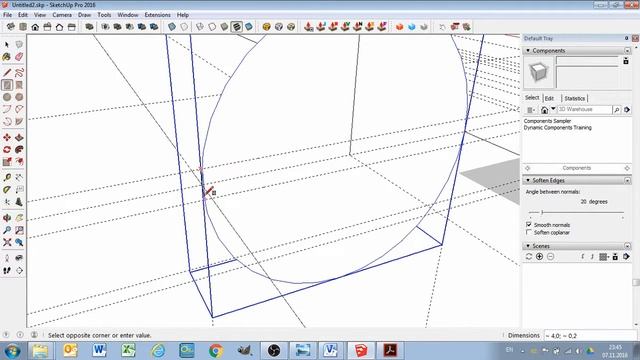Open components view options dropdown
Screen dimensions: 640x360
[x=531, y=110]
